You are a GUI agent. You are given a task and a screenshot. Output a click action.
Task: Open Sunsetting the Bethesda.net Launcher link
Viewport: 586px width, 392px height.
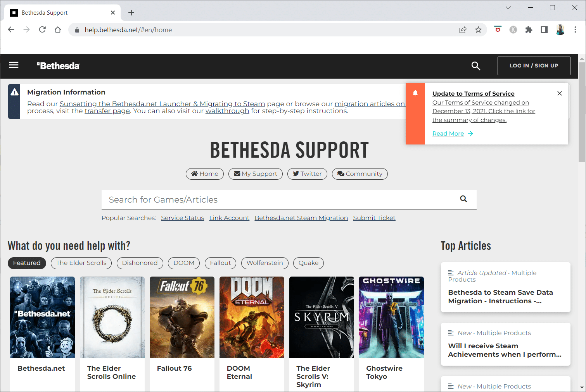pos(162,104)
